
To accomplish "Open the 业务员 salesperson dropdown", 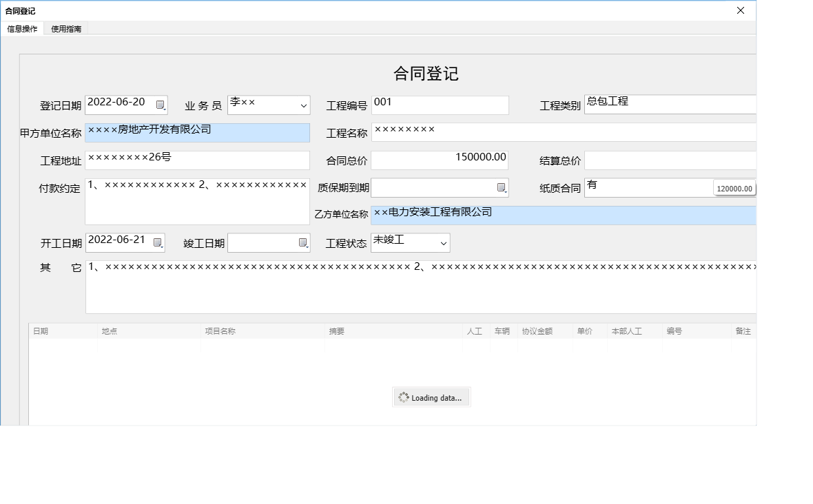I will pos(301,105).
